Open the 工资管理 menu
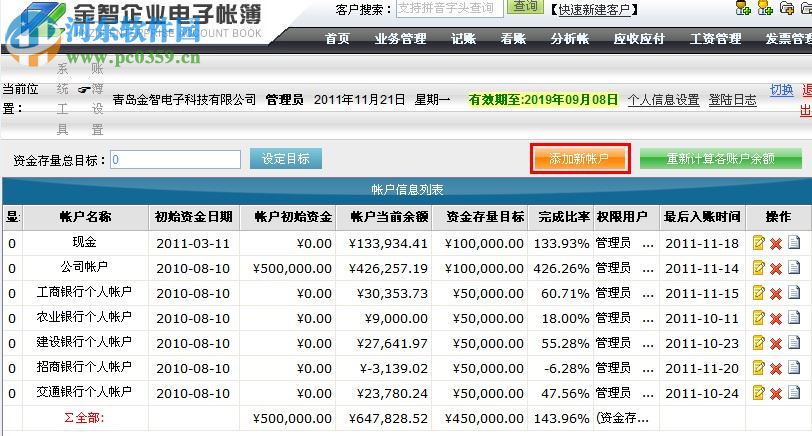This screenshot has width=812, height=436. pos(716,39)
